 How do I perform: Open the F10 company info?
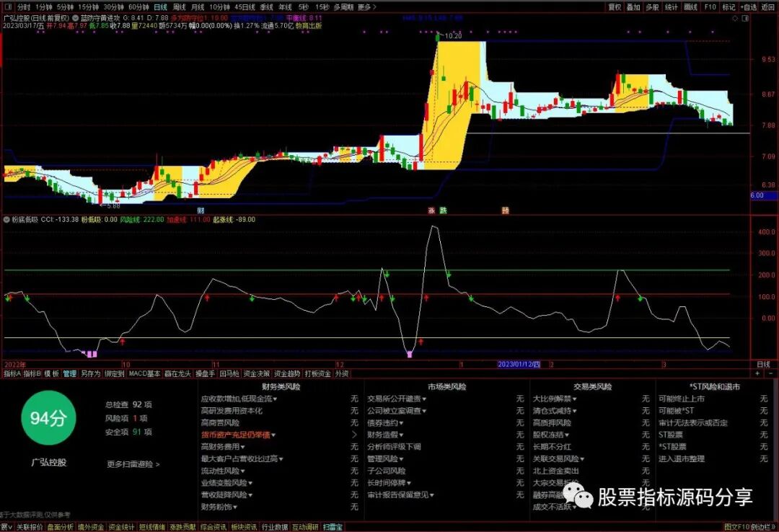click(x=710, y=7)
